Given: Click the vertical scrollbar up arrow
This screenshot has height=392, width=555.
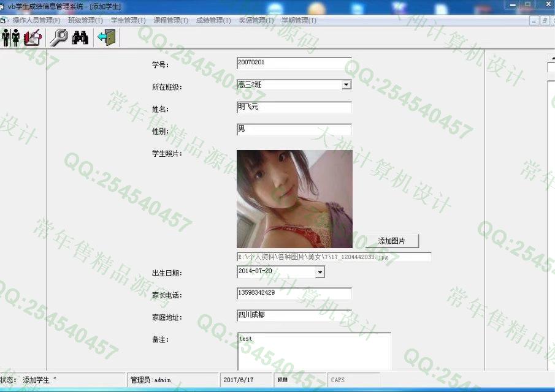Looking at the screenshot, I should [x=552, y=57].
